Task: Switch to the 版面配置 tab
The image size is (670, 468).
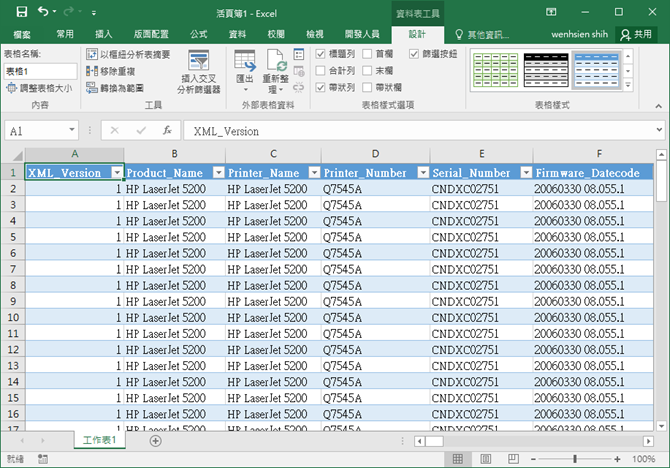Action: click(151, 34)
